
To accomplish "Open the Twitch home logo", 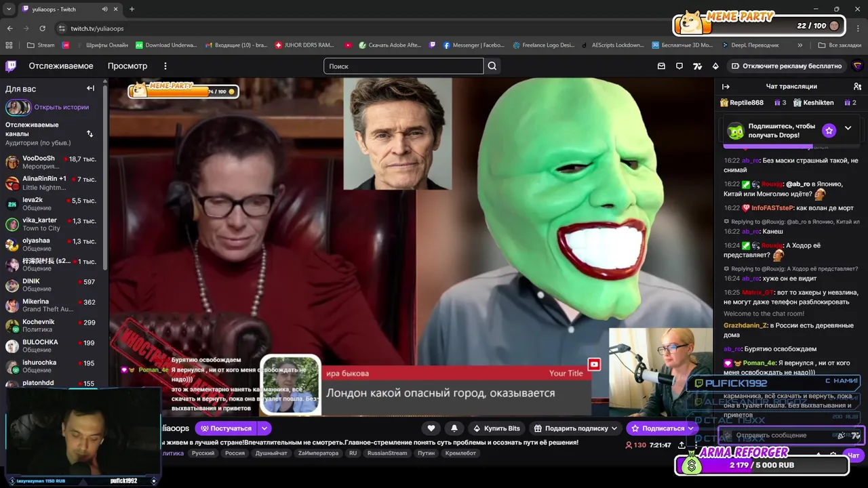I will [x=11, y=66].
